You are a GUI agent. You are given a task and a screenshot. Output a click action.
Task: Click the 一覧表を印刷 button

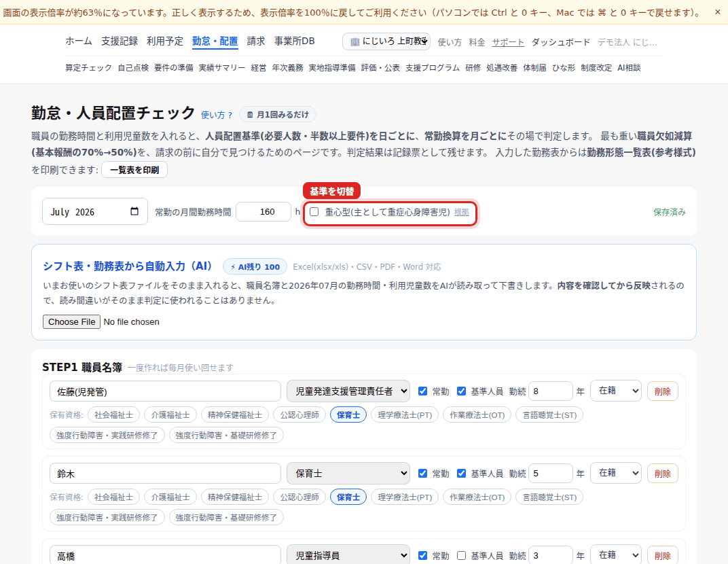(x=134, y=170)
